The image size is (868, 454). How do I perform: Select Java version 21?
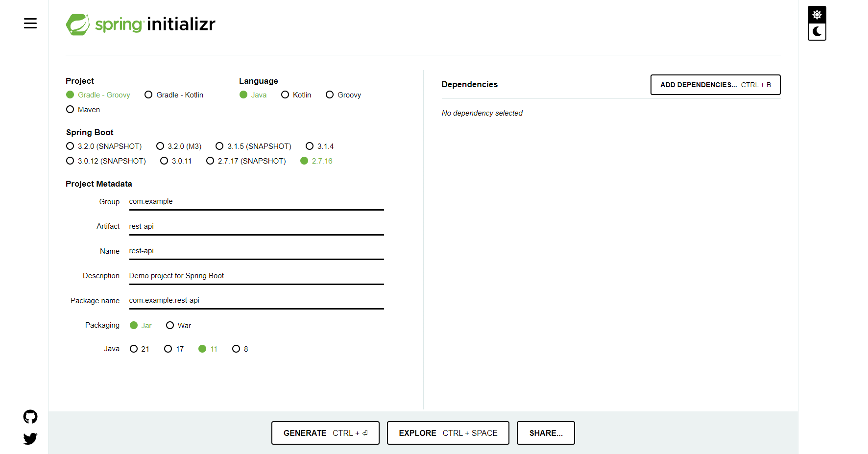coord(140,349)
